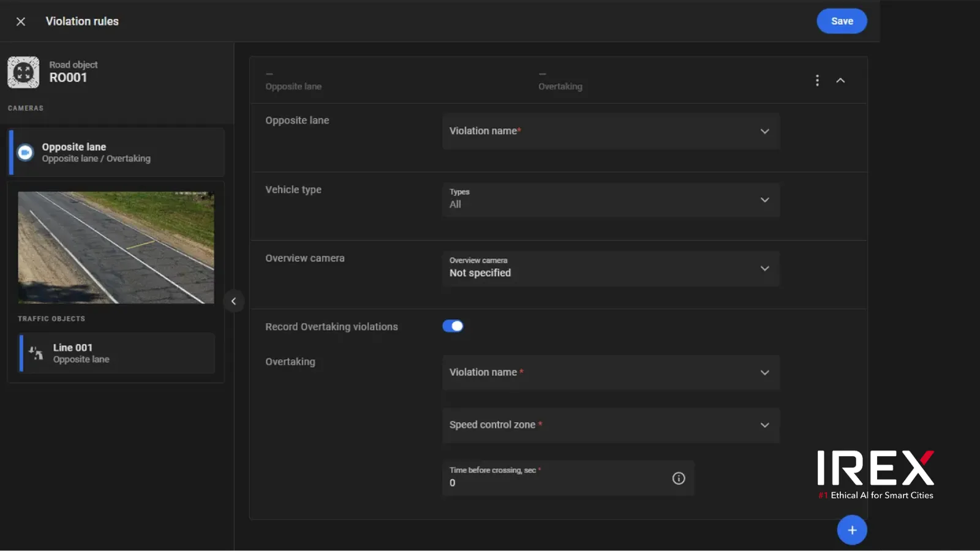
Task: Open Overtaking Violation name dropdown
Action: [x=611, y=372]
